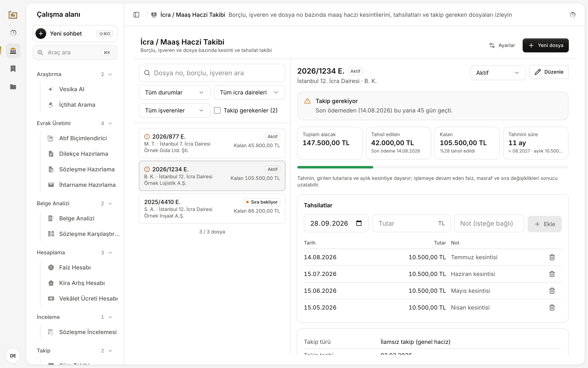
Task: Click the payment date field 28.09.2026
Action: [336, 223]
